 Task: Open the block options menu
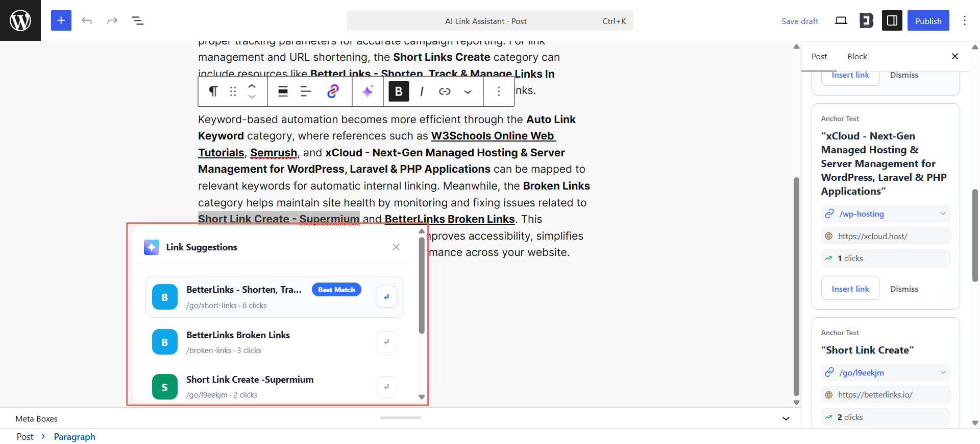(499, 91)
